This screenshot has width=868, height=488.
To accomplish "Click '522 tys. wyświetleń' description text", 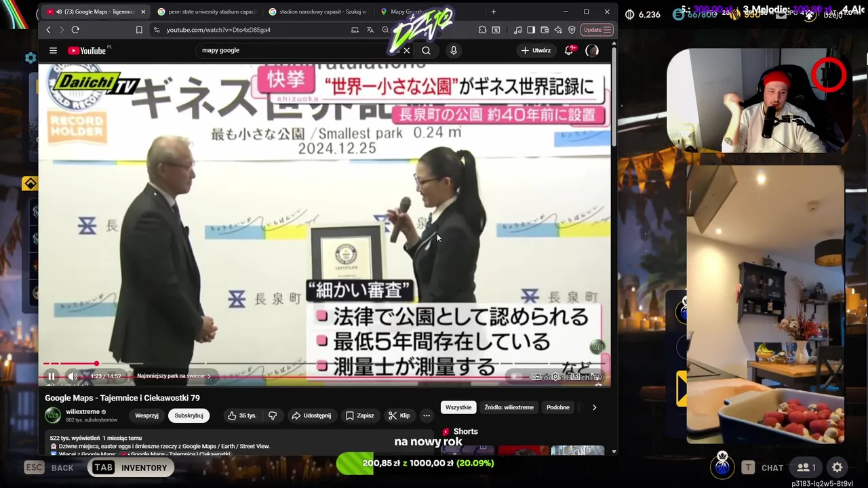I will 75,438.
